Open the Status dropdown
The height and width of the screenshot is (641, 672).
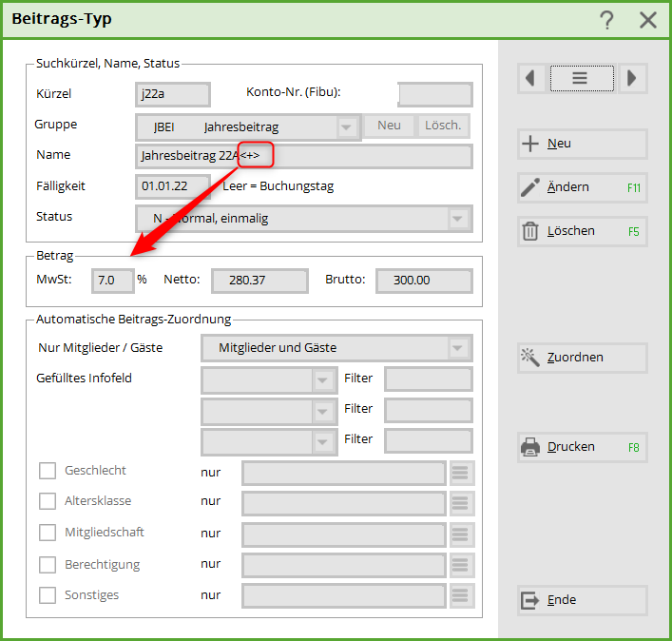[459, 219]
